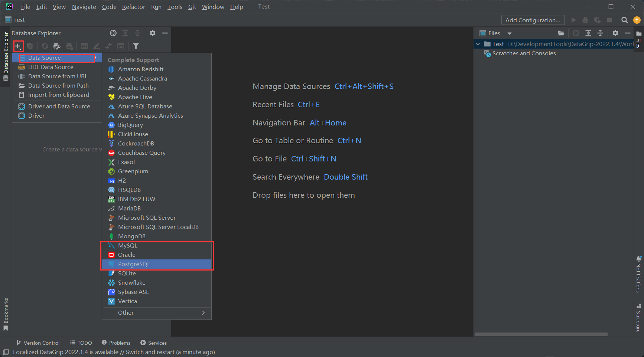The height and width of the screenshot is (357, 644).
Task: Click the Debug bug icon in top toolbar
Action: pyautogui.click(x=585, y=20)
